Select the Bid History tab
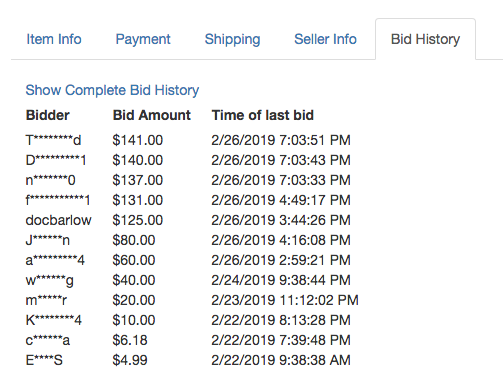503x384 pixels. tap(425, 39)
